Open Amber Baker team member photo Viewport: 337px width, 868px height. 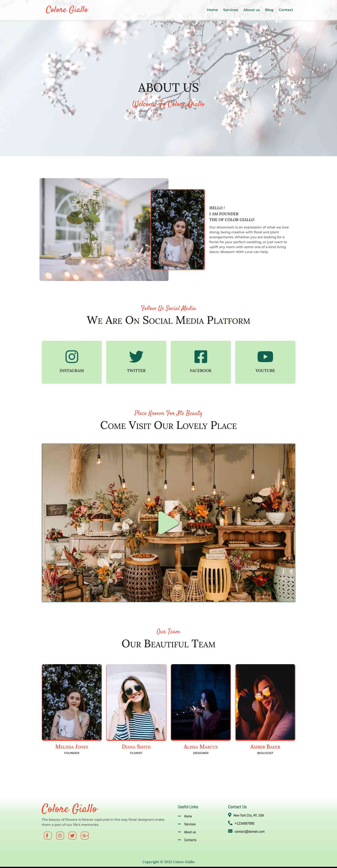[265, 702]
